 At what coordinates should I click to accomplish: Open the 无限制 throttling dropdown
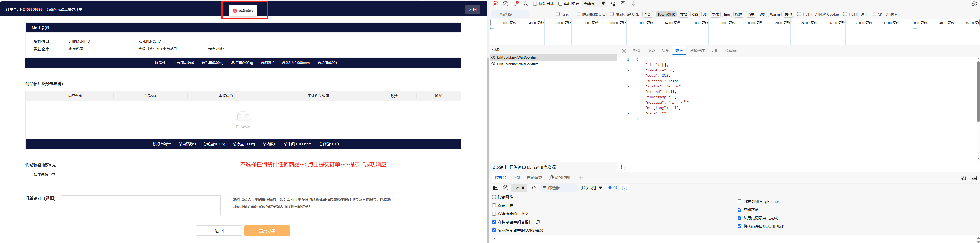594,4
